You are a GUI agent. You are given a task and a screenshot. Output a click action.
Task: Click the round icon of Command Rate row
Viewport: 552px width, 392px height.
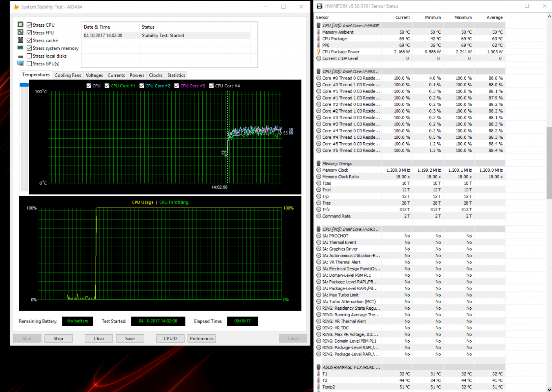coord(318,216)
